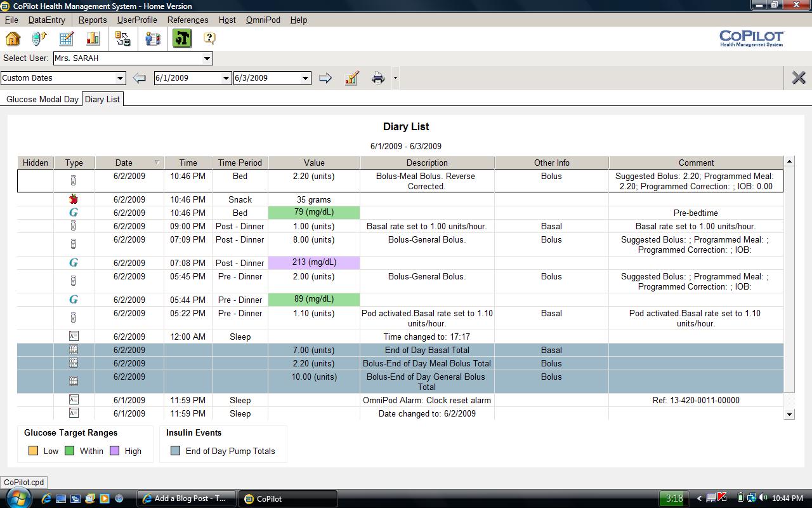Click the green hammer tools icon
Image resolution: width=812 pixels, height=508 pixels.
coord(182,39)
